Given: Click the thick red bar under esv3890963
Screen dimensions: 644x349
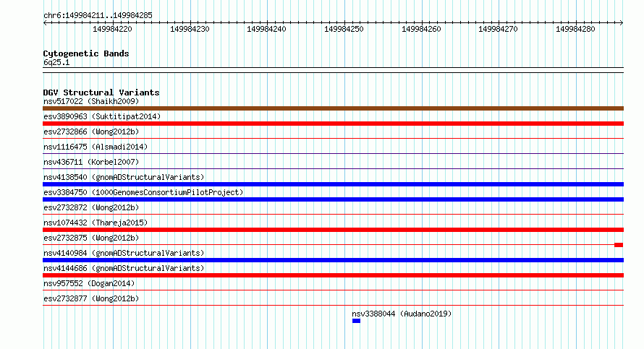Looking at the screenshot, I should click(333, 124).
